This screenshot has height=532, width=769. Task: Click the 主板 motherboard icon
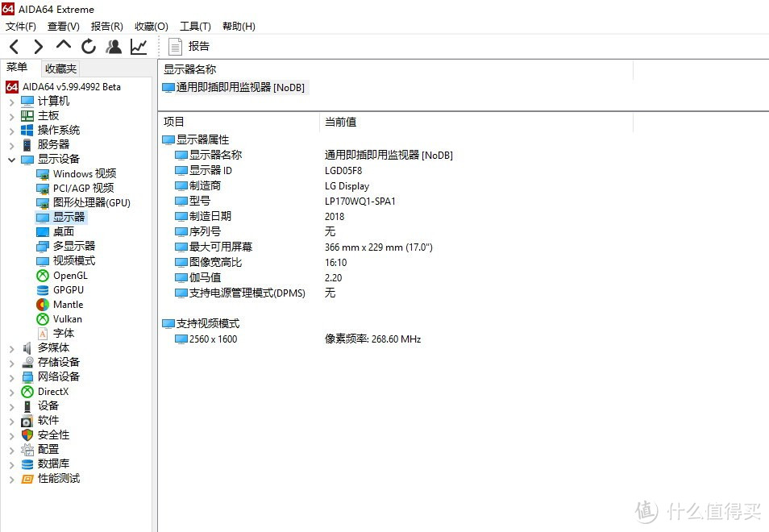(27, 116)
